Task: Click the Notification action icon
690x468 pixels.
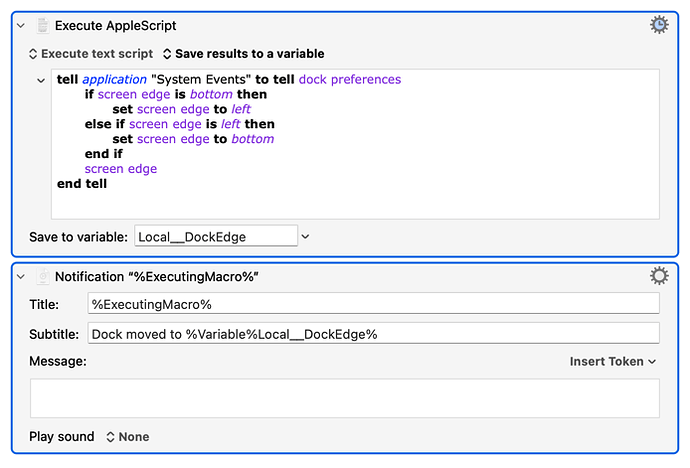Action: point(43,277)
